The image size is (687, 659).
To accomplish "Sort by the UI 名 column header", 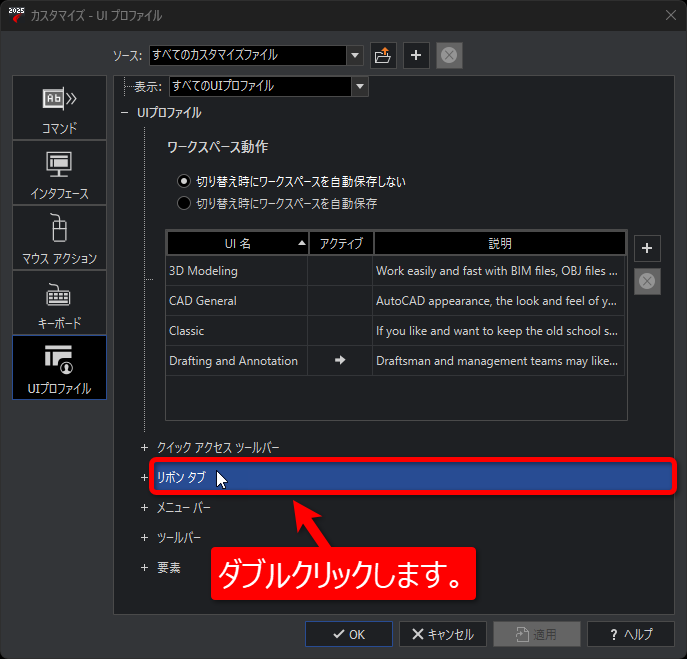I will click(x=237, y=243).
